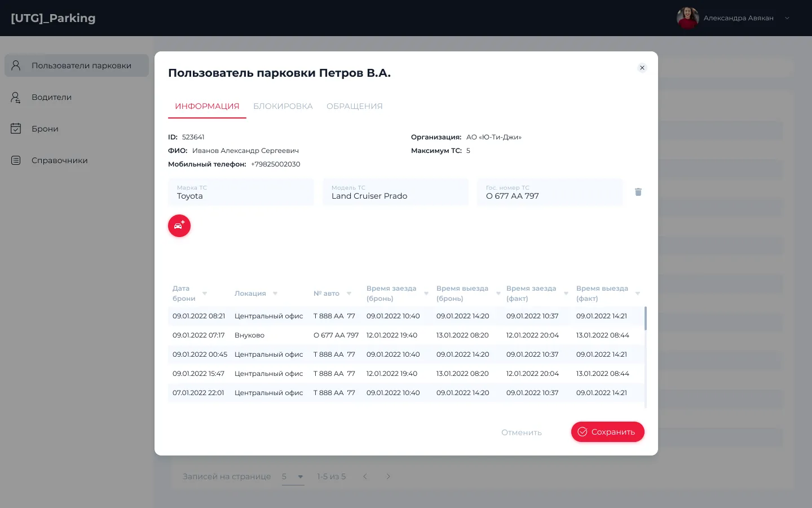The height and width of the screenshot is (508, 812).
Task: Click the checkmark icon on Сохранить button
Action: 582,432
